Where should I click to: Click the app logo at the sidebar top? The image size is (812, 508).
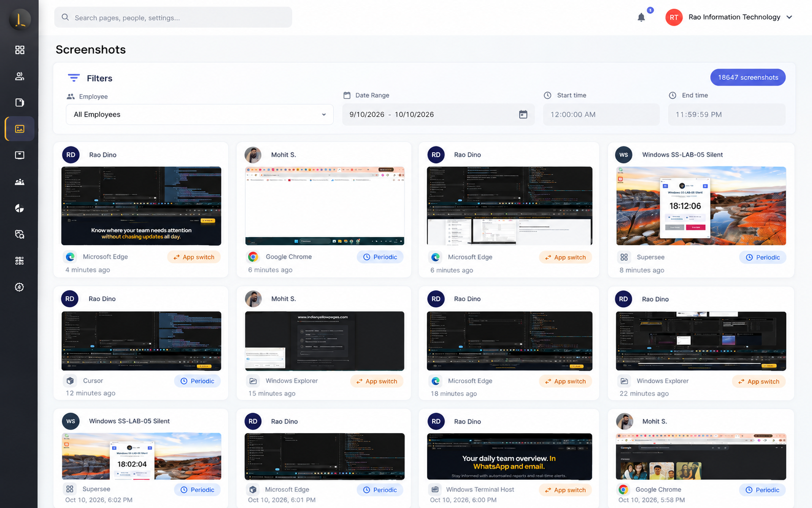pos(20,19)
